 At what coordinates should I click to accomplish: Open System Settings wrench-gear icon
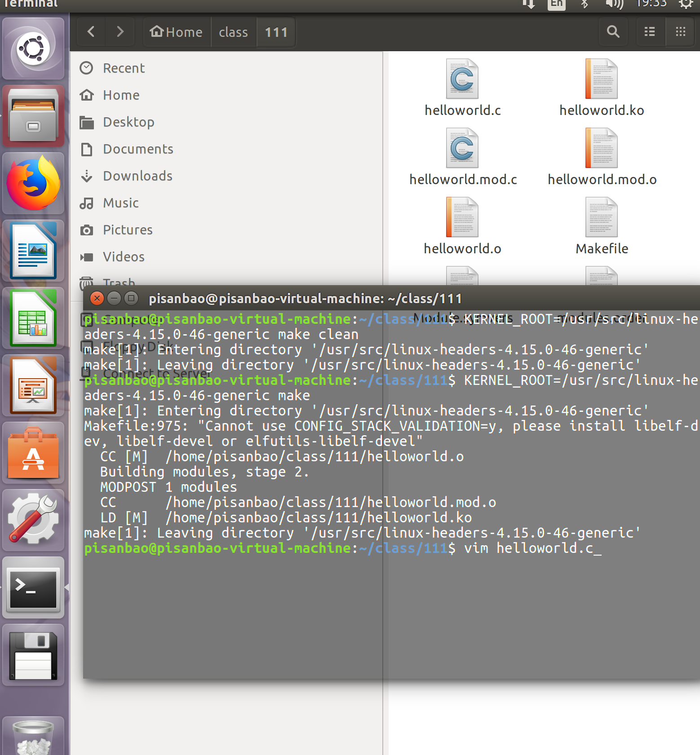33,520
